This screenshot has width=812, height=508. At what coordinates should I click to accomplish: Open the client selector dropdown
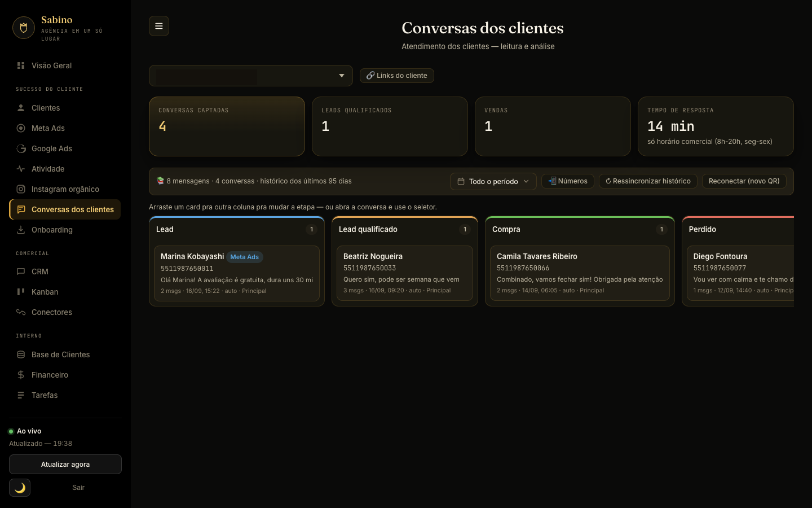pos(251,76)
